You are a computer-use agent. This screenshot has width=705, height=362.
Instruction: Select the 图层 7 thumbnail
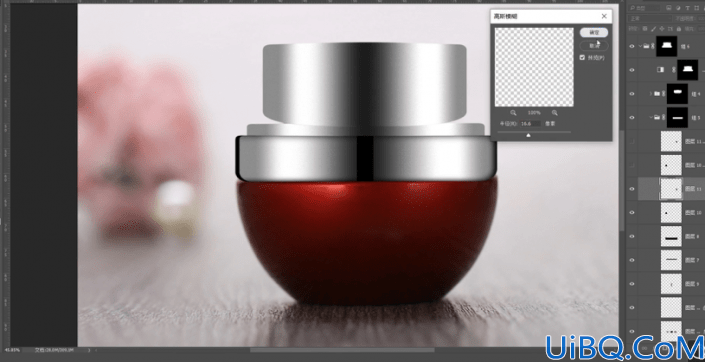pos(671,260)
